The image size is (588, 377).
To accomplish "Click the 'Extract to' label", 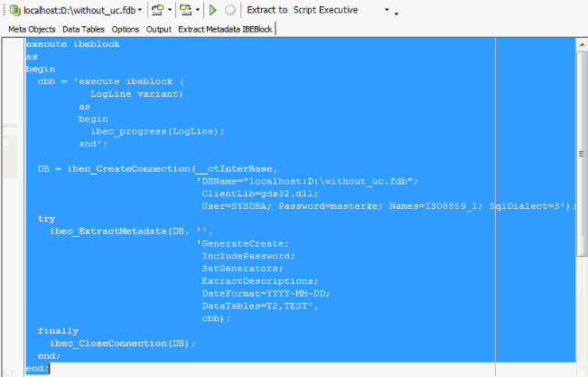I will pos(267,10).
